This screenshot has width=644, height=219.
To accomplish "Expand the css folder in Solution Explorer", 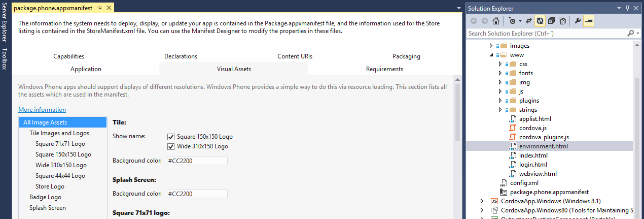I will click(x=500, y=64).
